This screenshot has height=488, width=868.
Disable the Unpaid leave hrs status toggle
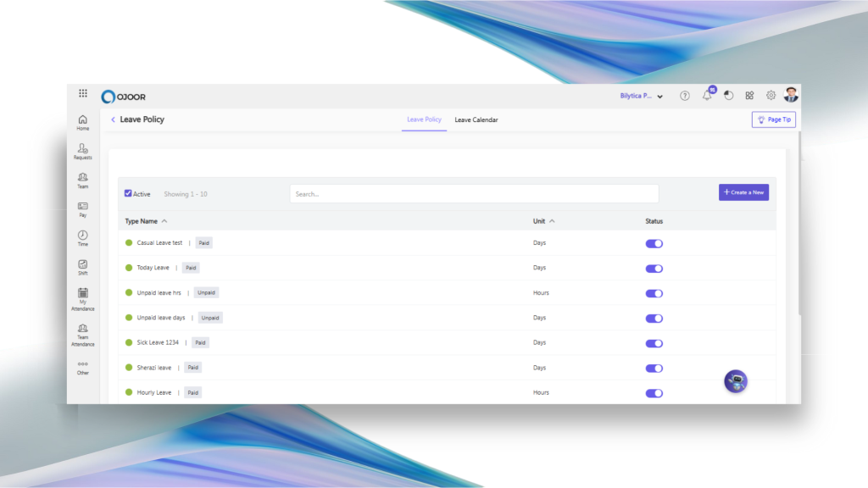click(x=654, y=293)
